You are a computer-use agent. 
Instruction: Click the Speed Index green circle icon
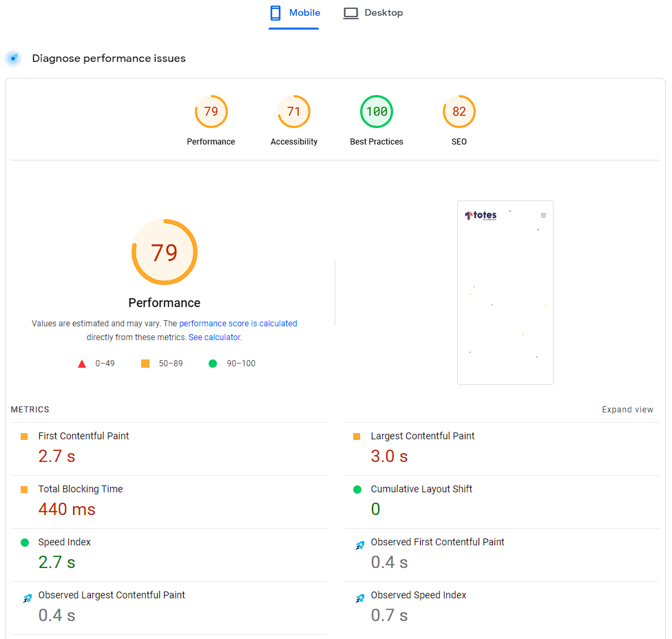coord(25,543)
